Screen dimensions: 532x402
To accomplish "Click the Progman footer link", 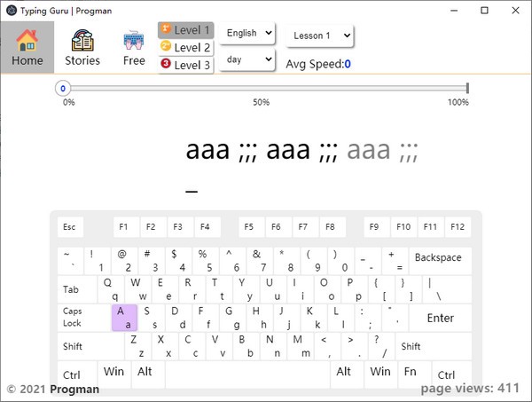I will coord(74,389).
